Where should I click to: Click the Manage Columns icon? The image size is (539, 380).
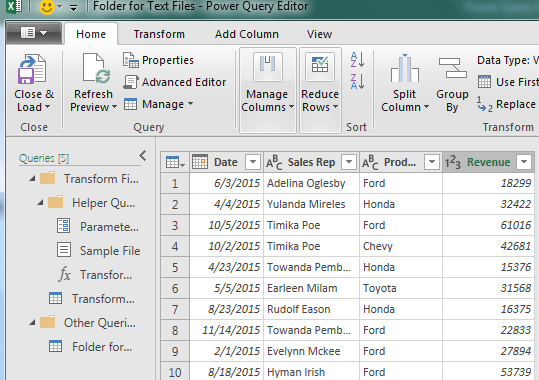(268, 67)
